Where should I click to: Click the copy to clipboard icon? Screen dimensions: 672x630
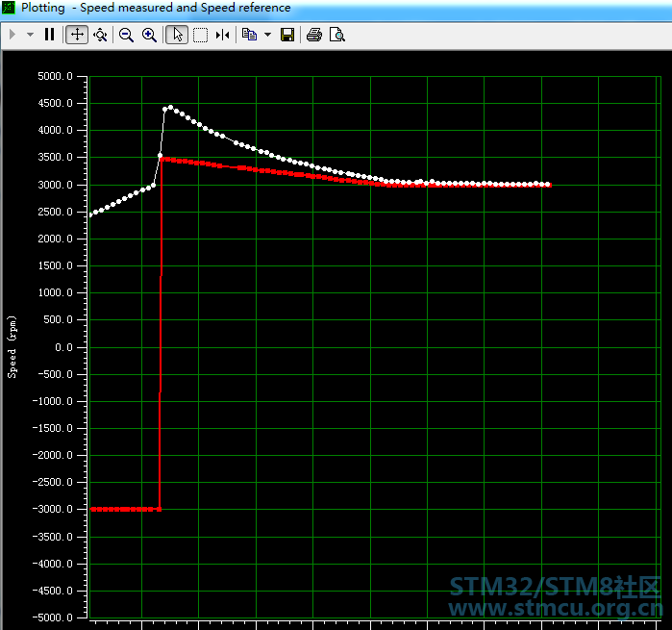[x=249, y=35]
